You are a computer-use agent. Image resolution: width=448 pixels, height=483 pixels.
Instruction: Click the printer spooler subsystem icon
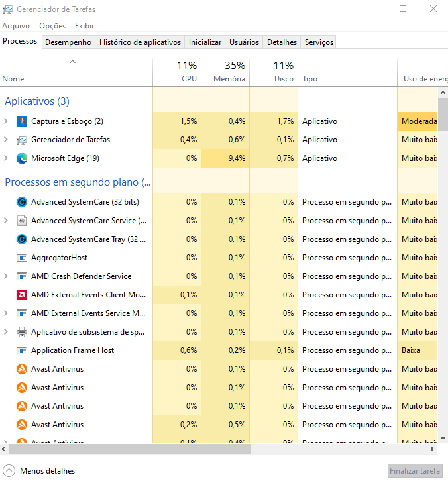pyautogui.click(x=22, y=332)
